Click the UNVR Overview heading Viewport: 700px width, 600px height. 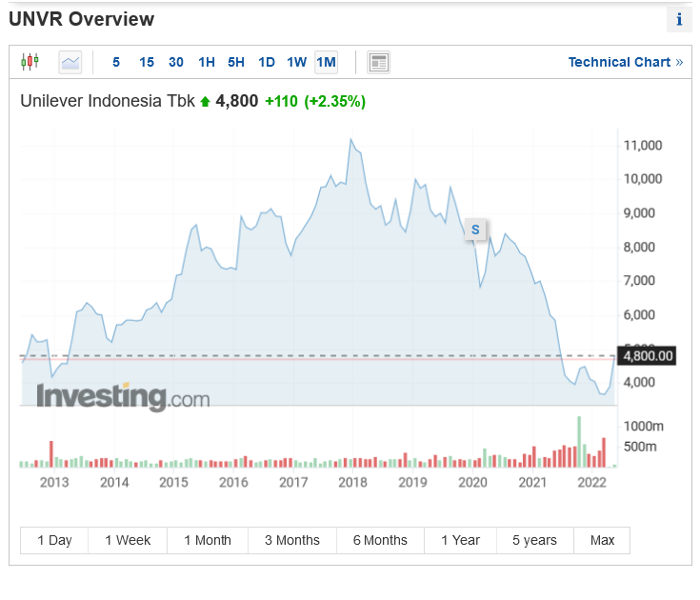[82, 19]
